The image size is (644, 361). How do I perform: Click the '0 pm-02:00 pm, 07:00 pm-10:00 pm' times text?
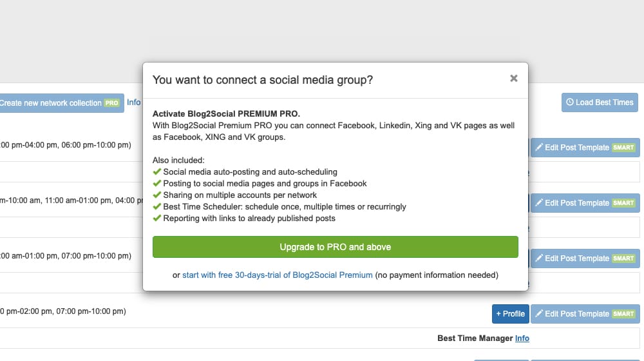click(x=63, y=311)
